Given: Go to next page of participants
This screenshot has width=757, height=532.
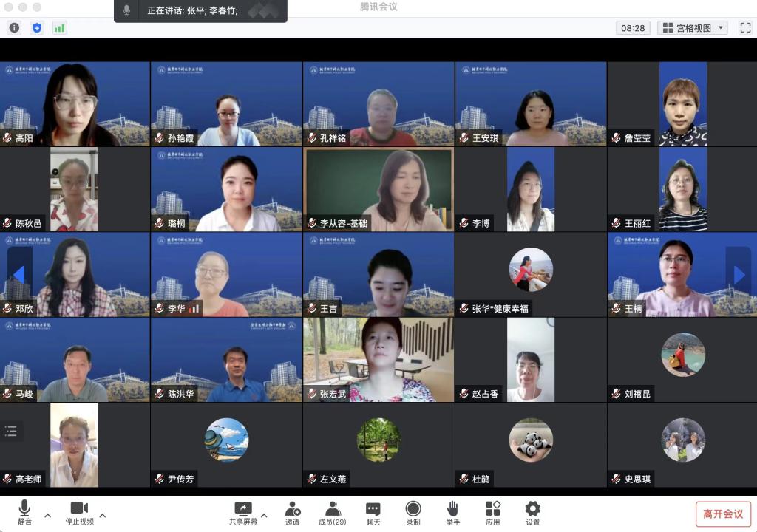Looking at the screenshot, I should [x=739, y=273].
